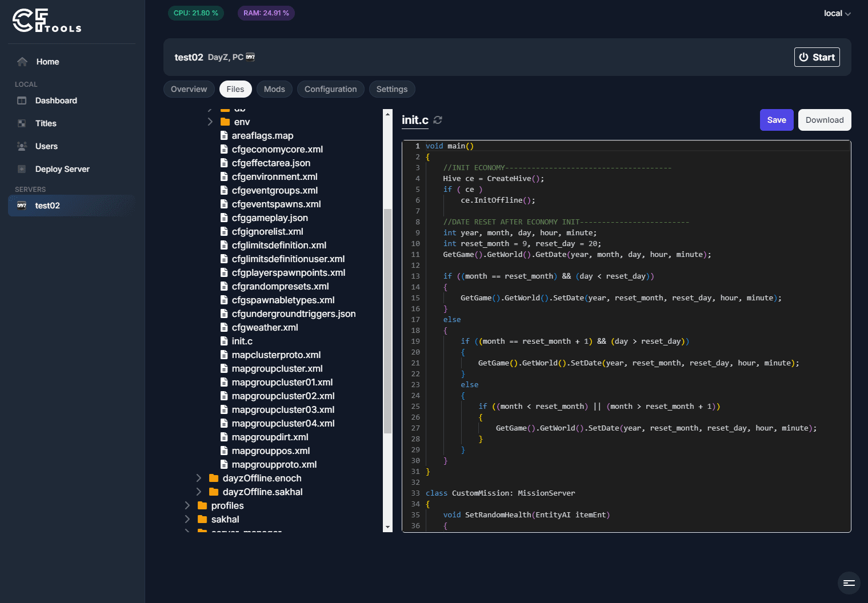Switch to the Settings tab
The height and width of the screenshot is (603, 868).
(392, 89)
